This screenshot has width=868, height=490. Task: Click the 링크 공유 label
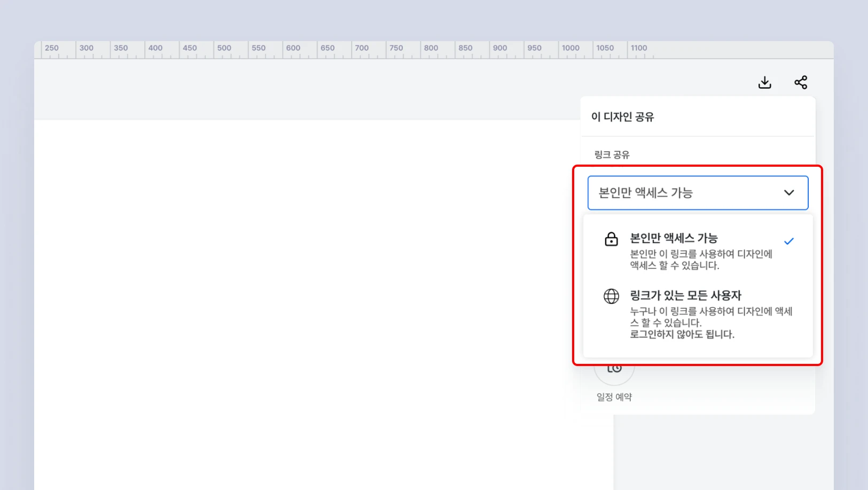(x=612, y=155)
